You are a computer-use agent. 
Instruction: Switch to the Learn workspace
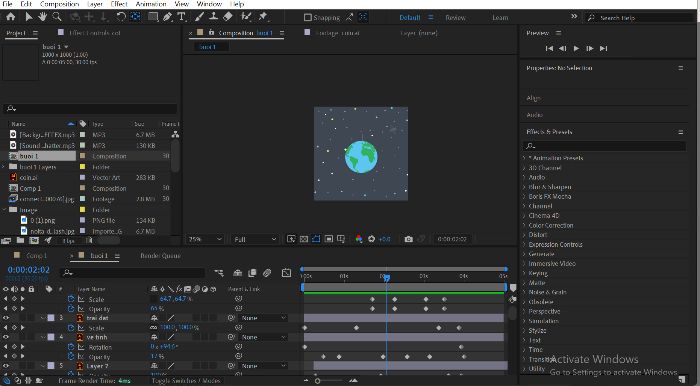[500, 17]
